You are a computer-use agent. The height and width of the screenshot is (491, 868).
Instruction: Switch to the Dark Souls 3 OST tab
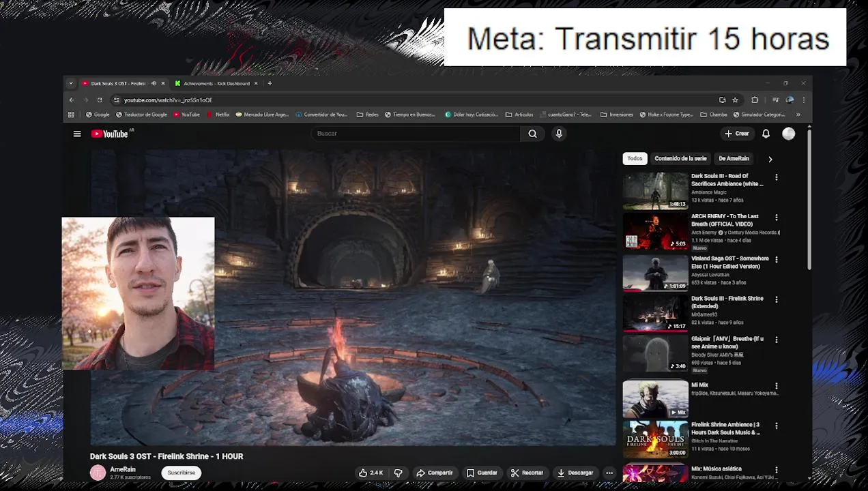coord(118,83)
